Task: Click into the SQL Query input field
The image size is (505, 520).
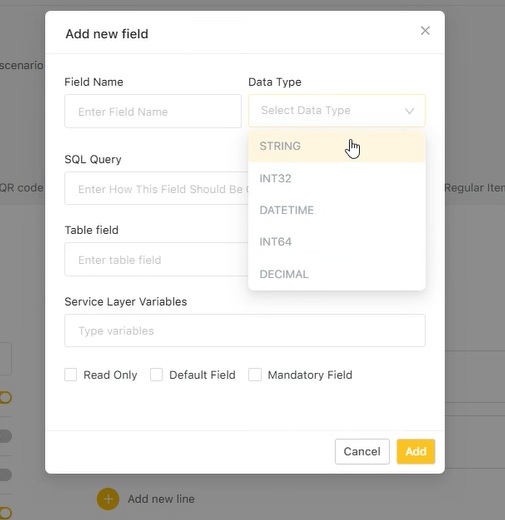Action: click(157, 189)
